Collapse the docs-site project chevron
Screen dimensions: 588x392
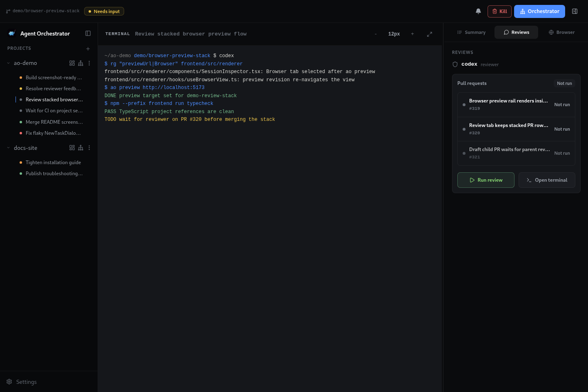click(x=8, y=148)
